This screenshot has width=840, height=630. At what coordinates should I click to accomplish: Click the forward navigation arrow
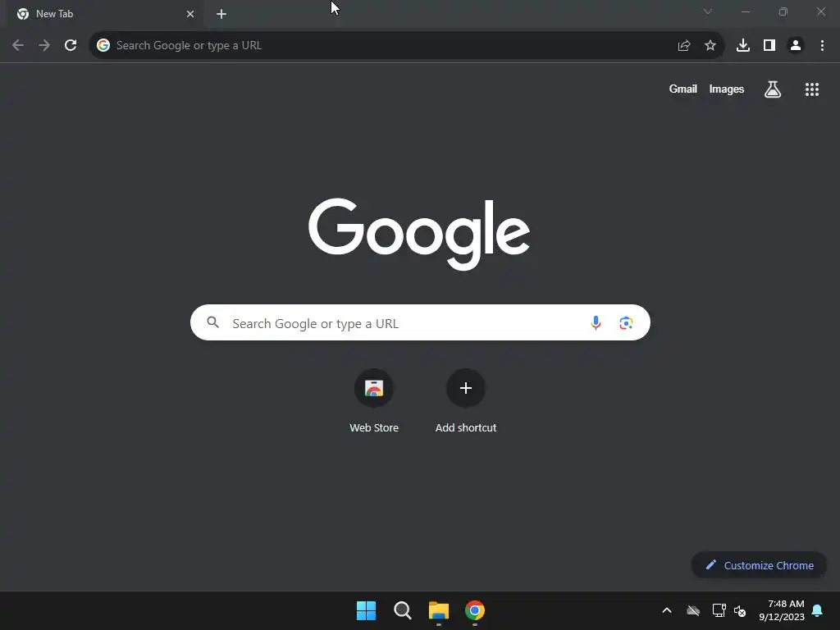click(44, 46)
